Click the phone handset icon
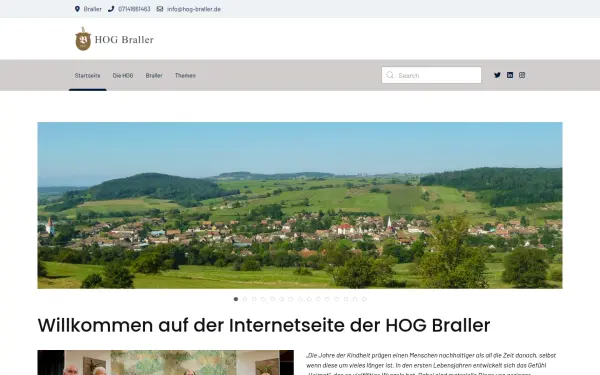Screen dimensions: 600x375 [111, 9]
